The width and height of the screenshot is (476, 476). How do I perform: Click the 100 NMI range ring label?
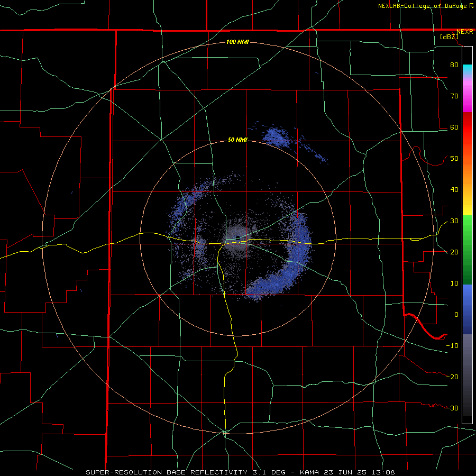(237, 42)
